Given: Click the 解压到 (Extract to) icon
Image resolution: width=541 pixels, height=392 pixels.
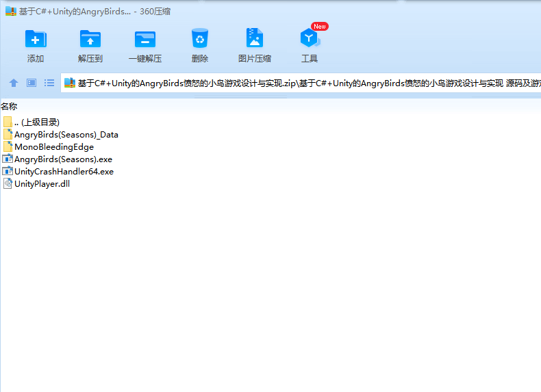Looking at the screenshot, I should click(90, 38).
